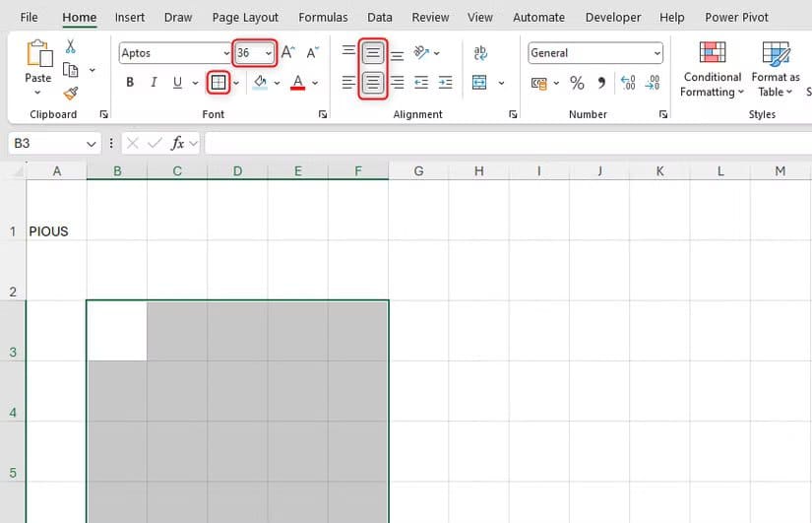Toggle Underline formatting
The width and height of the screenshot is (812, 523).
tap(177, 83)
